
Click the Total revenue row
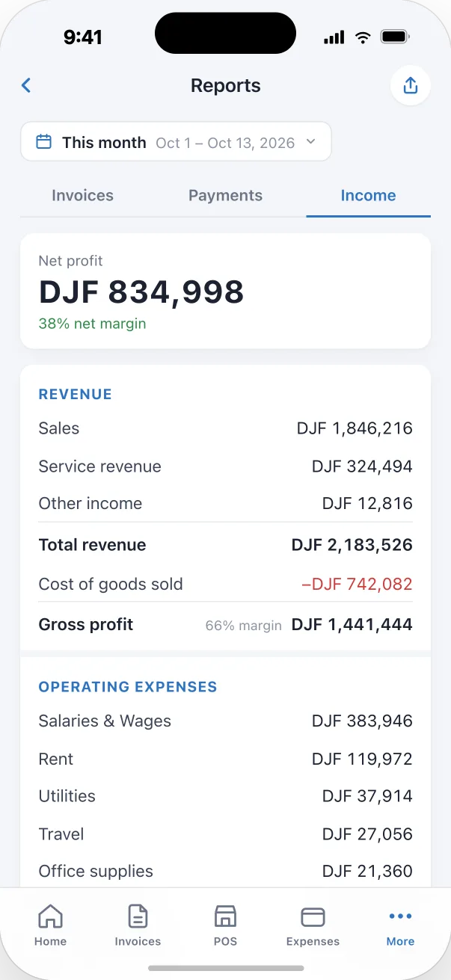click(x=225, y=545)
